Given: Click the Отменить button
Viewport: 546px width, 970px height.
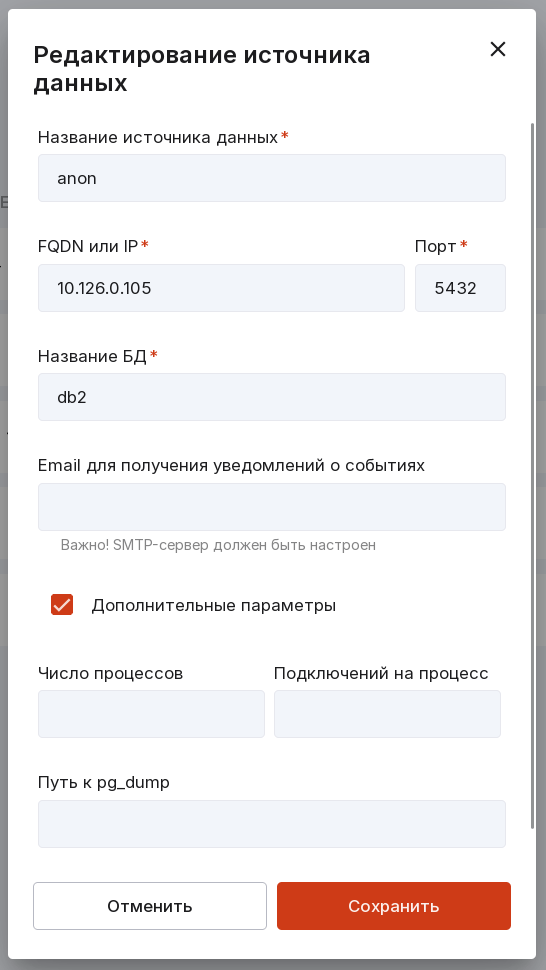Looking at the screenshot, I should [150, 906].
